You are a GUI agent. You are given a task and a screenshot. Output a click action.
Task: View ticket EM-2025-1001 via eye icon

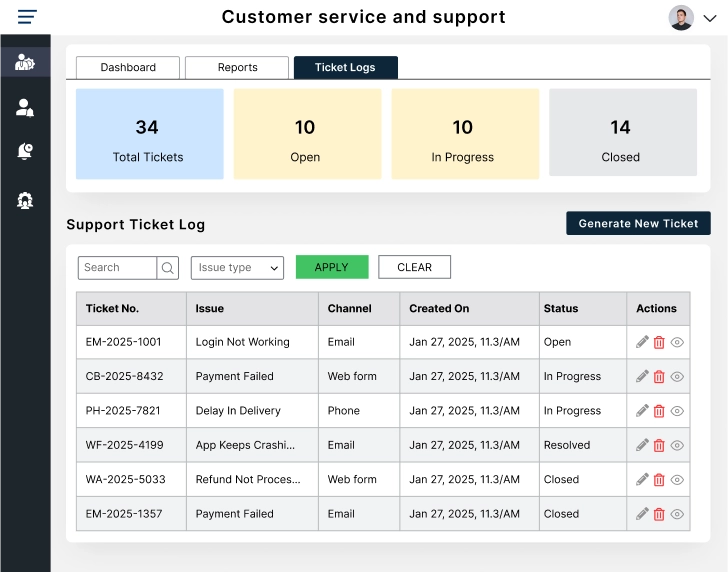click(677, 342)
